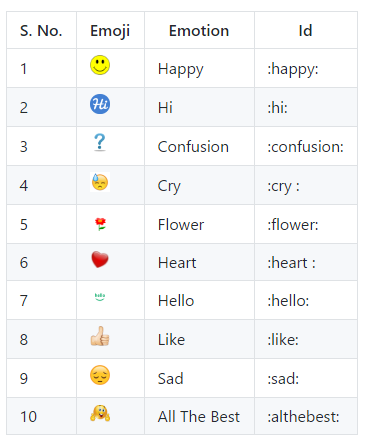The height and width of the screenshot is (445, 369).
Task: Click the All The Best emotion text
Action: pyautogui.click(x=199, y=417)
